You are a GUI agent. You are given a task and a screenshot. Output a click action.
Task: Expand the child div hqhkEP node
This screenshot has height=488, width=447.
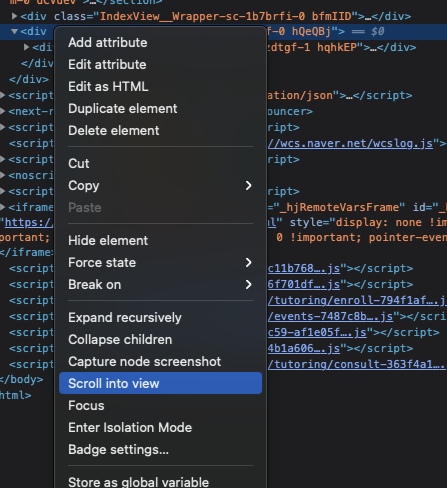point(26,47)
